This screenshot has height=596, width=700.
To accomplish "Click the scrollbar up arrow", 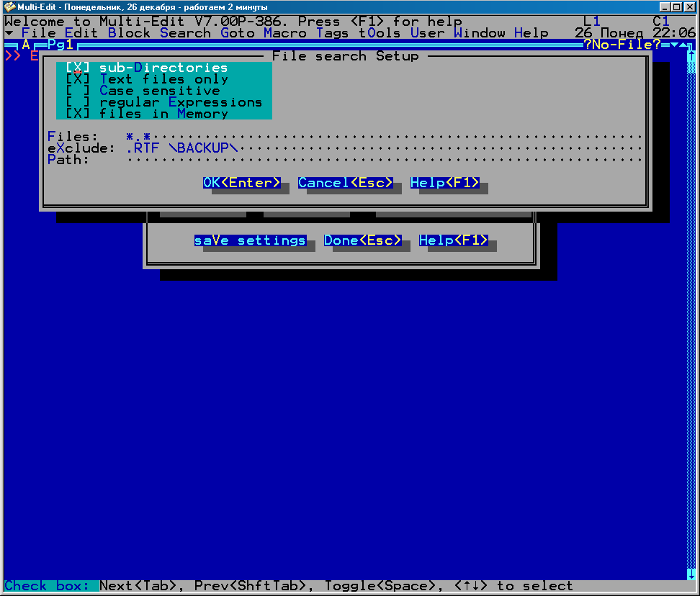I will 691,55.
